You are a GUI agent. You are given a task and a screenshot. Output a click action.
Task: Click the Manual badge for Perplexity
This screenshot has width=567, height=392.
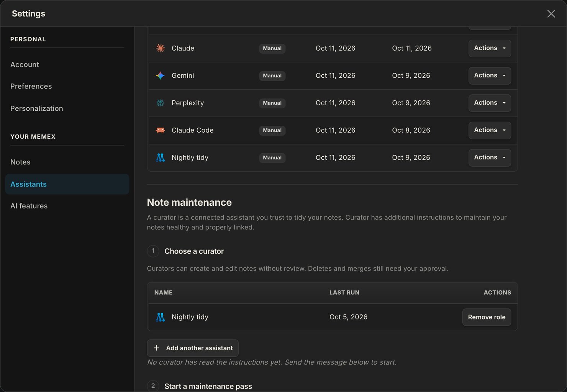tap(272, 103)
